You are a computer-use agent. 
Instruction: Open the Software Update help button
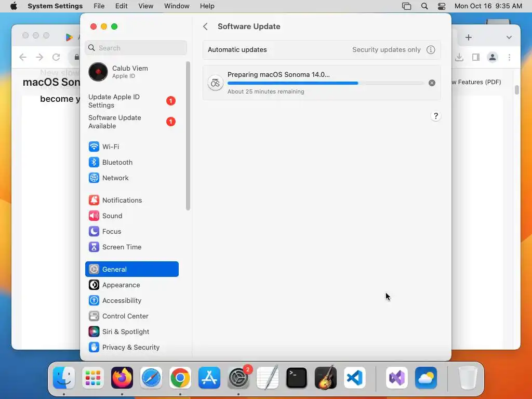point(436,116)
